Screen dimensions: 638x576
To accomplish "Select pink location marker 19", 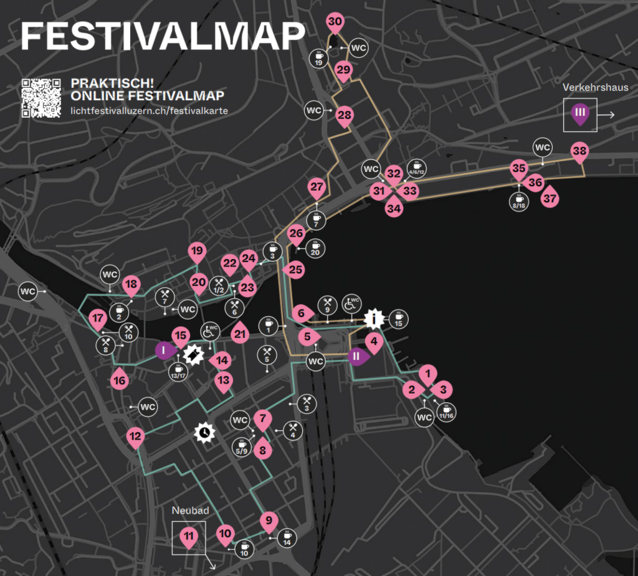I will 197,252.
